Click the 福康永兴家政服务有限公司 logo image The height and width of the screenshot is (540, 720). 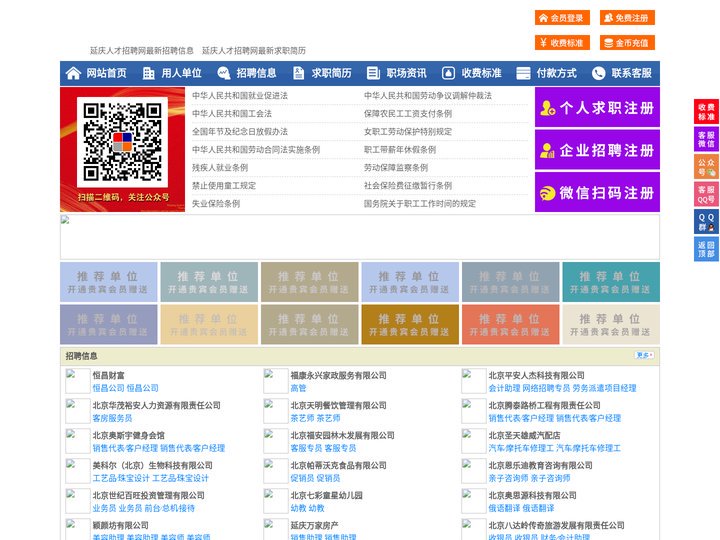click(x=276, y=381)
